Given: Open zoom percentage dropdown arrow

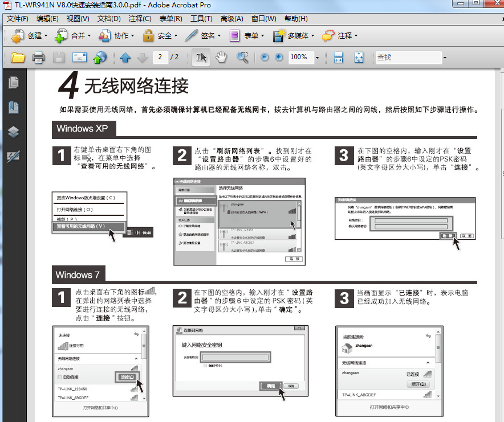Looking at the screenshot, I should click(317, 58).
